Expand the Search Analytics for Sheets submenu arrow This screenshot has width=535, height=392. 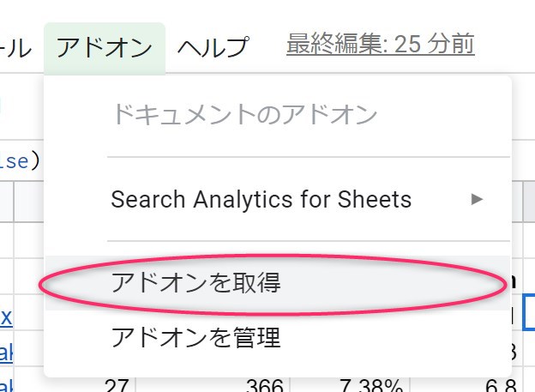coord(478,200)
